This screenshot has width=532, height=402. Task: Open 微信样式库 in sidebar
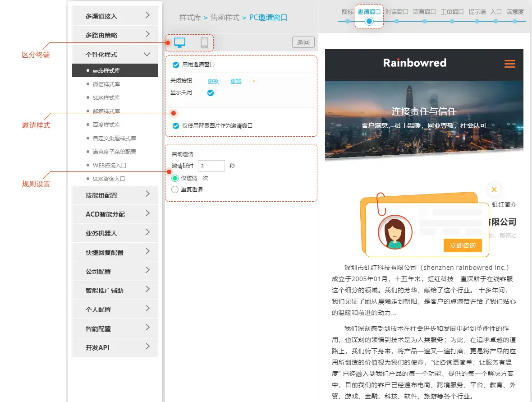[x=106, y=84]
